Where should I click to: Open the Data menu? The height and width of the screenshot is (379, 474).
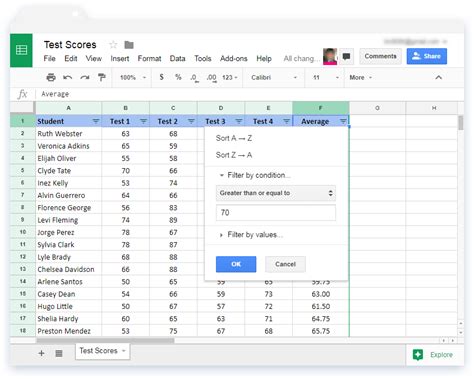coord(177,59)
